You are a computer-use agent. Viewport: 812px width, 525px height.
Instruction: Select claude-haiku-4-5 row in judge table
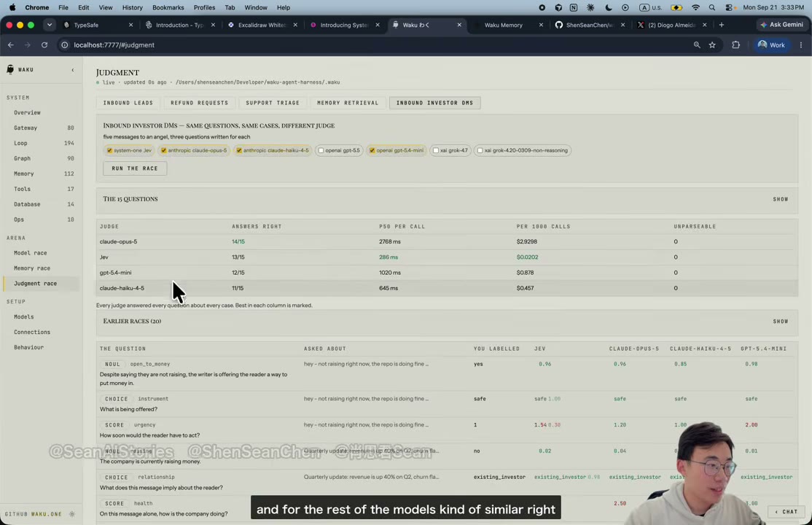pyautogui.click(x=446, y=288)
